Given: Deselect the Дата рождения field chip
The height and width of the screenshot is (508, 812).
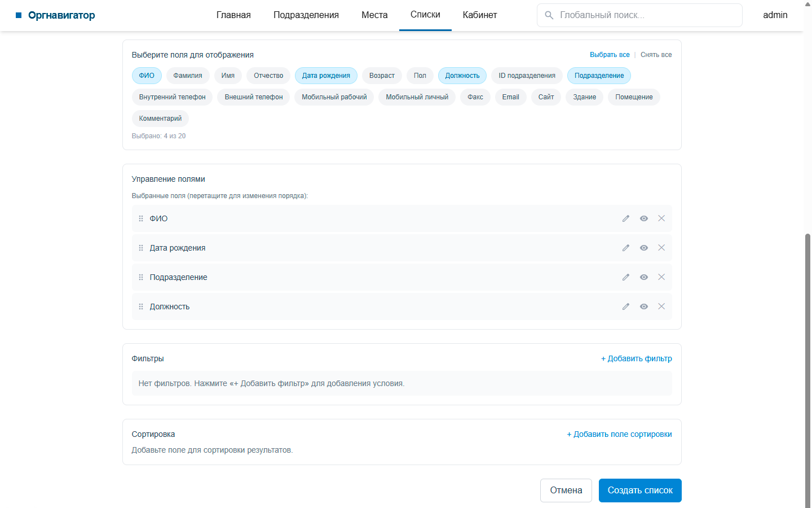Looking at the screenshot, I should point(326,76).
